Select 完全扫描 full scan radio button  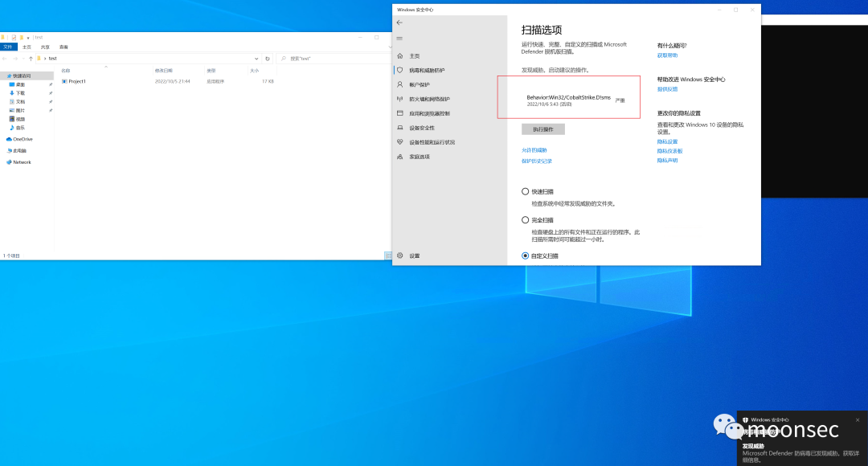click(526, 219)
